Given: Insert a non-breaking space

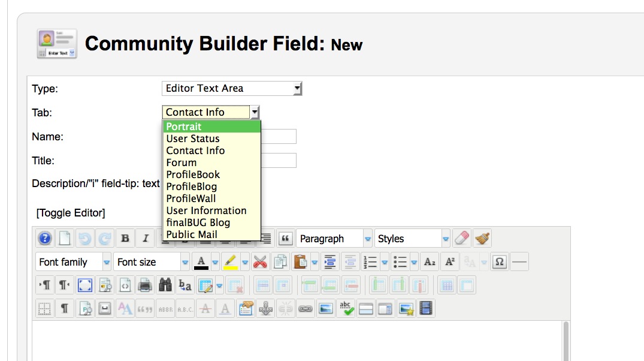Looking at the screenshot, I should click(105, 309).
